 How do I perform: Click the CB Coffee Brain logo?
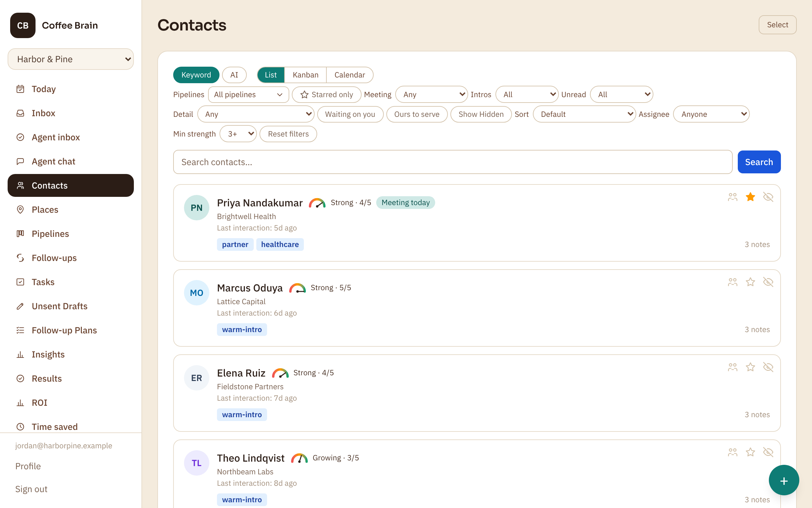[23, 25]
